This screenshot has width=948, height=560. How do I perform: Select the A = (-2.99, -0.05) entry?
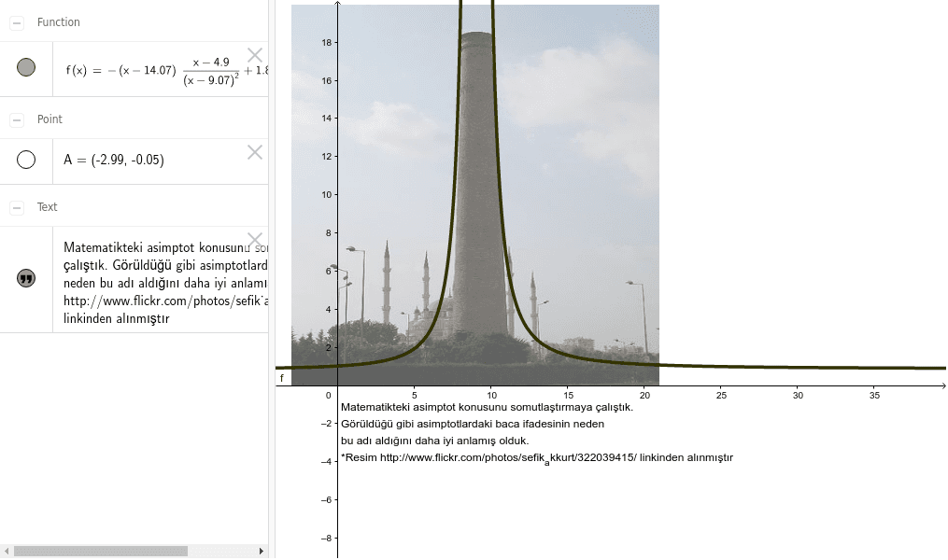161,161
